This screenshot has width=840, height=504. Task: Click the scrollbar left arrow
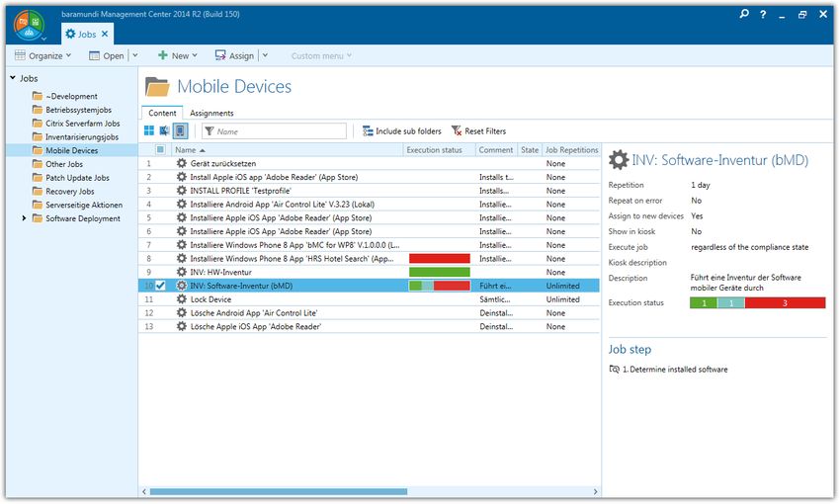(144, 491)
